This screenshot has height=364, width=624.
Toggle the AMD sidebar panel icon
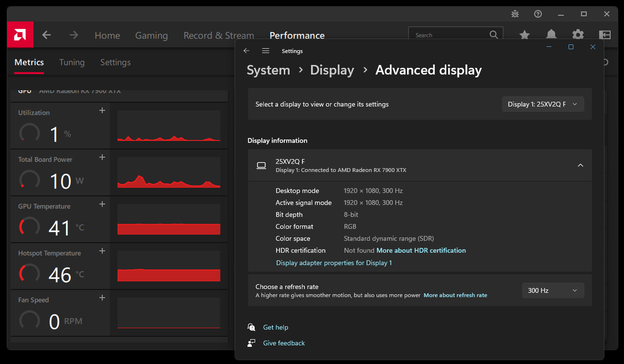click(x=605, y=34)
